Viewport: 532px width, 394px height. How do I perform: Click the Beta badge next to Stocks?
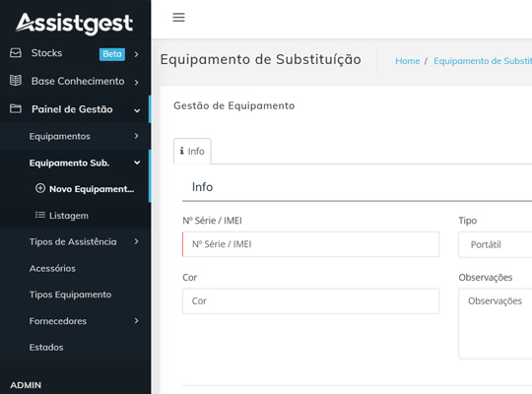point(112,54)
